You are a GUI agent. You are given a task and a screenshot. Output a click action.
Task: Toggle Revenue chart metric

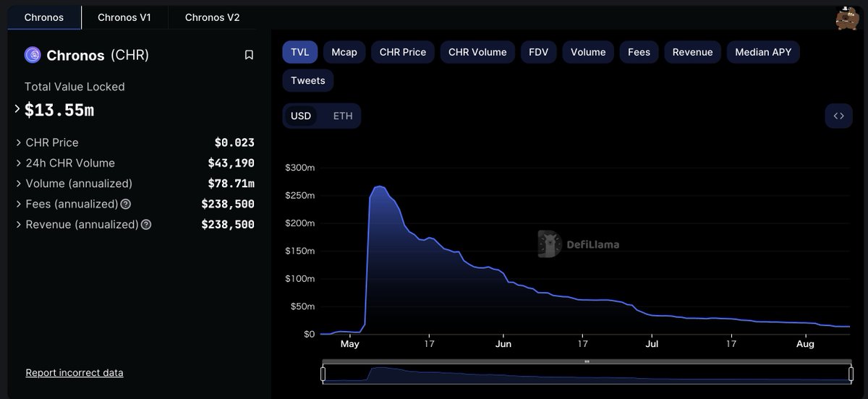[x=692, y=52]
